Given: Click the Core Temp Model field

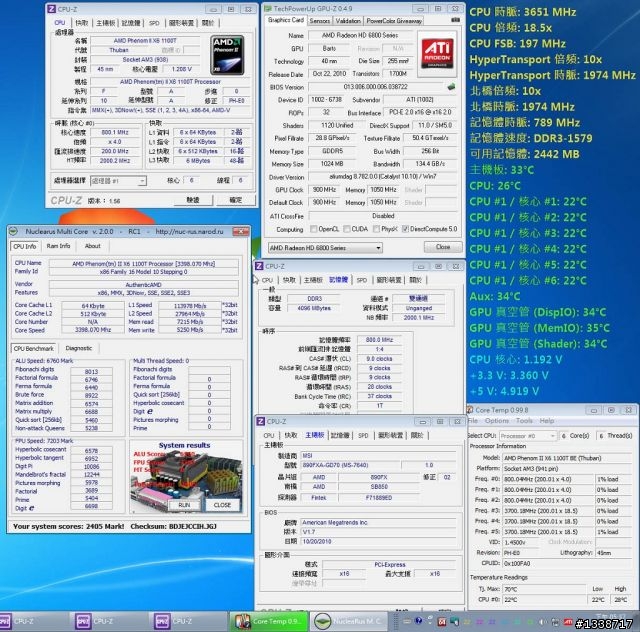Looking at the screenshot, I should point(566,458).
